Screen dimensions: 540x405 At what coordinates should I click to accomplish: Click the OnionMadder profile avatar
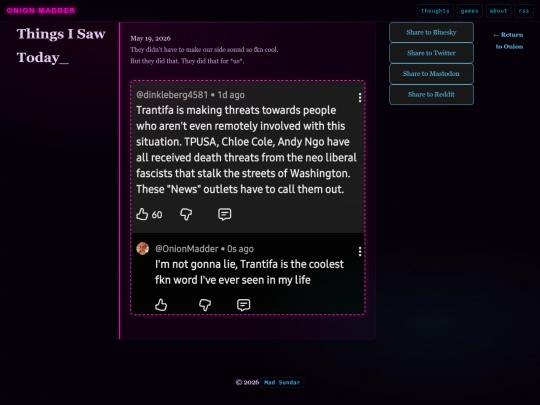pyautogui.click(x=143, y=248)
